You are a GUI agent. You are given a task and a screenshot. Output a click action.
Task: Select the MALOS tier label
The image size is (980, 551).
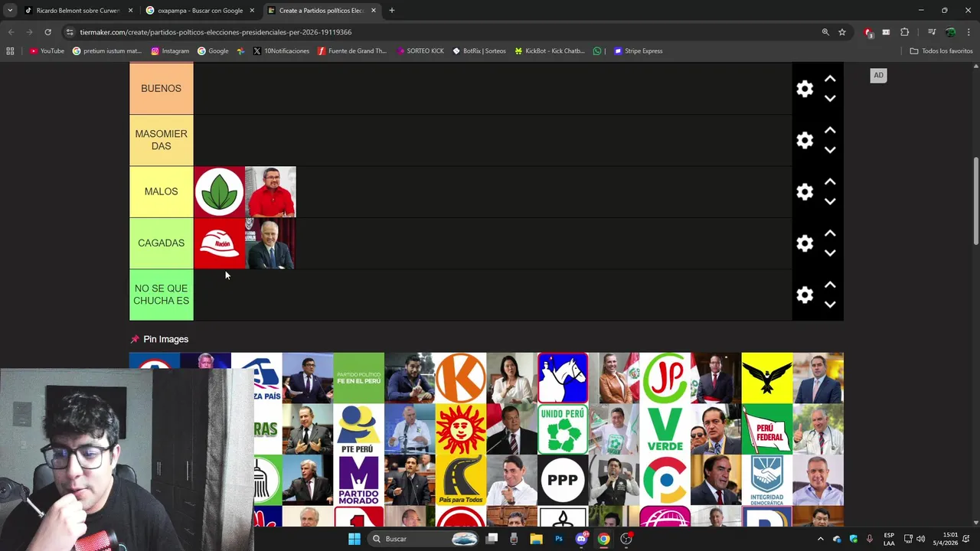coord(161,191)
